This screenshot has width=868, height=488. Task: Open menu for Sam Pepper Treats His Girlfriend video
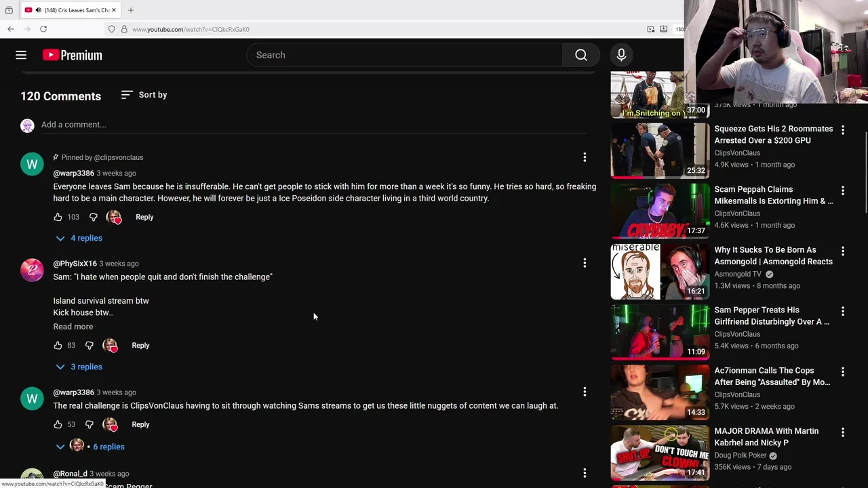click(x=843, y=311)
